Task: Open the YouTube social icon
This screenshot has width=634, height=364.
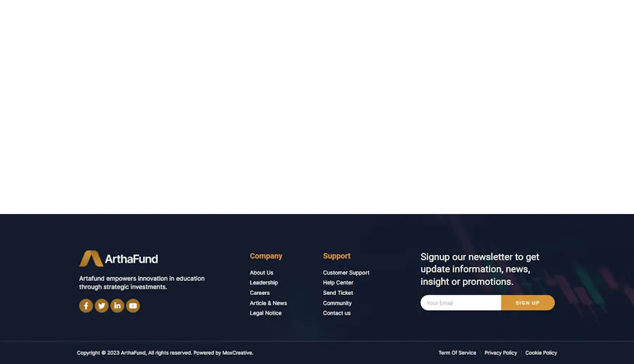Action: pyautogui.click(x=133, y=306)
